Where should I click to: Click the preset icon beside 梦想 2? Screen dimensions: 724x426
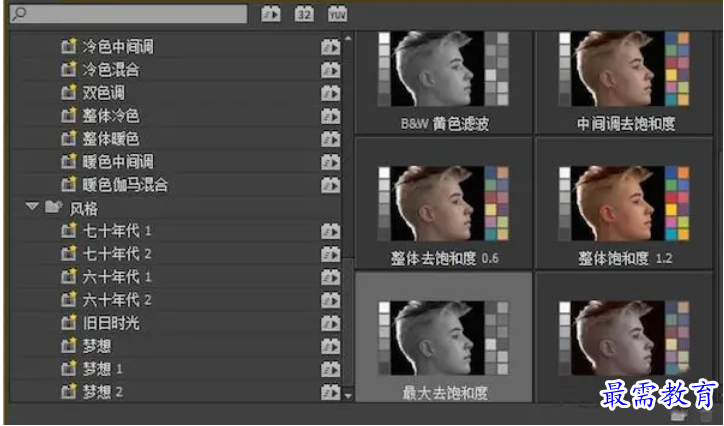[69, 392]
